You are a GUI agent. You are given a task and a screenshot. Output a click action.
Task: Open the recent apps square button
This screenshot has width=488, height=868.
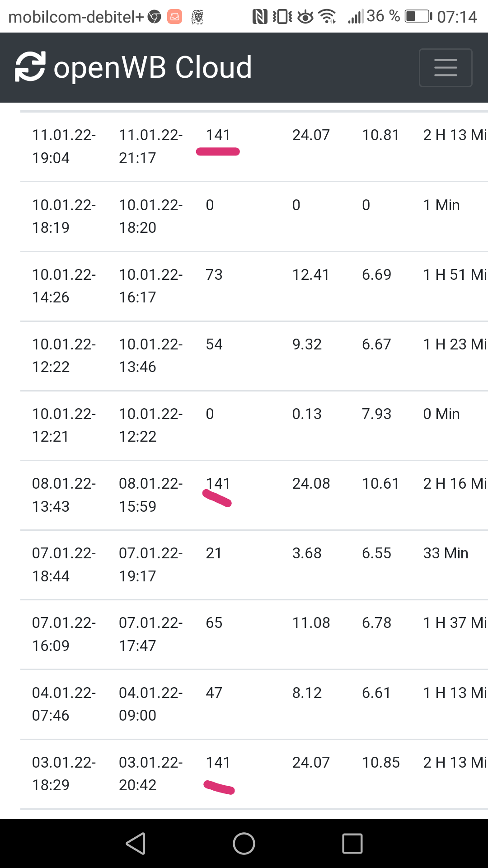coord(352,844)
